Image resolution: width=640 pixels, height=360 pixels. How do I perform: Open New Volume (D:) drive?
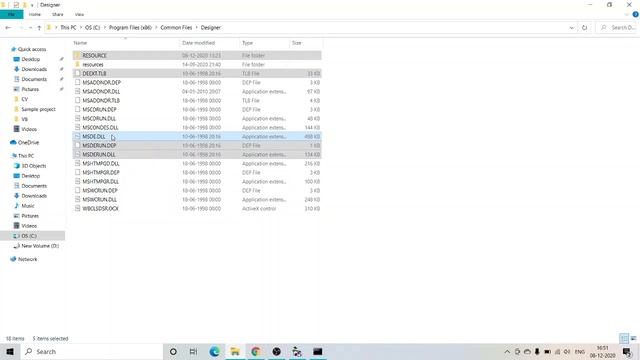(40, 246)
